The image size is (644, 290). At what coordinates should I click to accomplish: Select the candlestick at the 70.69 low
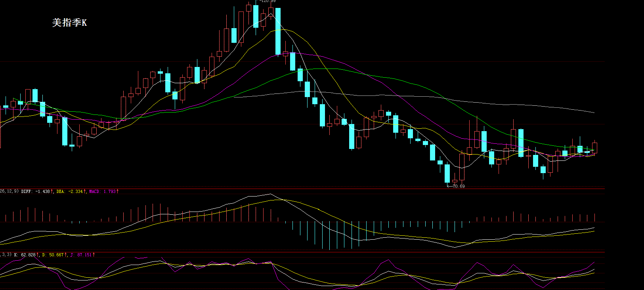point(447,173)
